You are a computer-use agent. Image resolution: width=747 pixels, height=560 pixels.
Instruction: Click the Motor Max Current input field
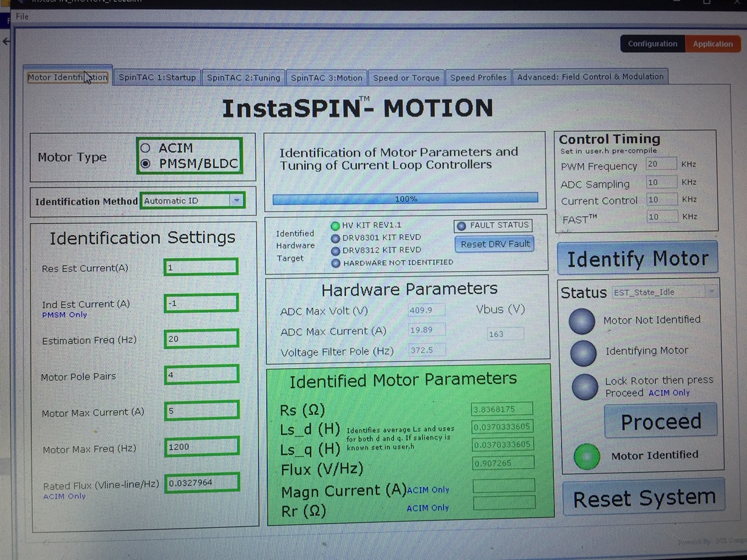point(202,411)
